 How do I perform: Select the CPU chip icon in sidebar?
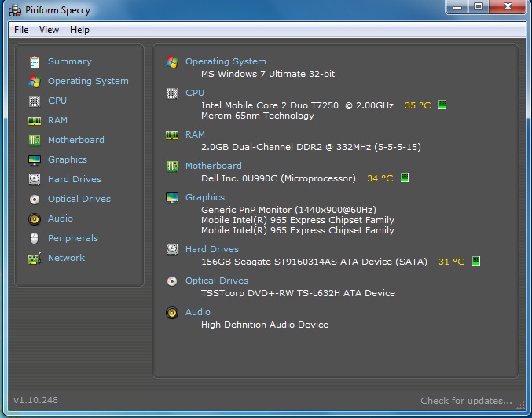[34, 101]
